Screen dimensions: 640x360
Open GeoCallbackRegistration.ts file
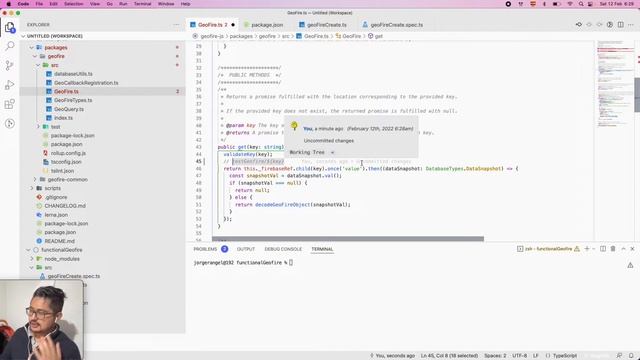(x=86, y=83)
